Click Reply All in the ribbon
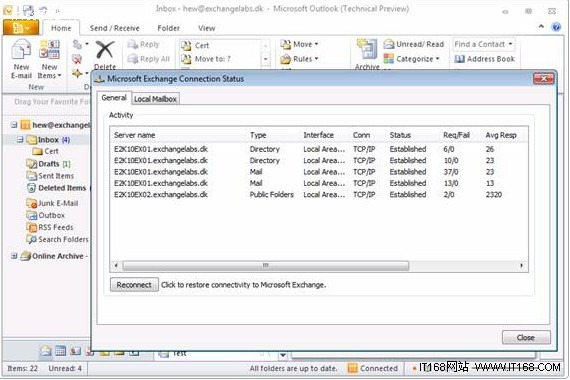The image size is (570, 380). pos(149,59)
